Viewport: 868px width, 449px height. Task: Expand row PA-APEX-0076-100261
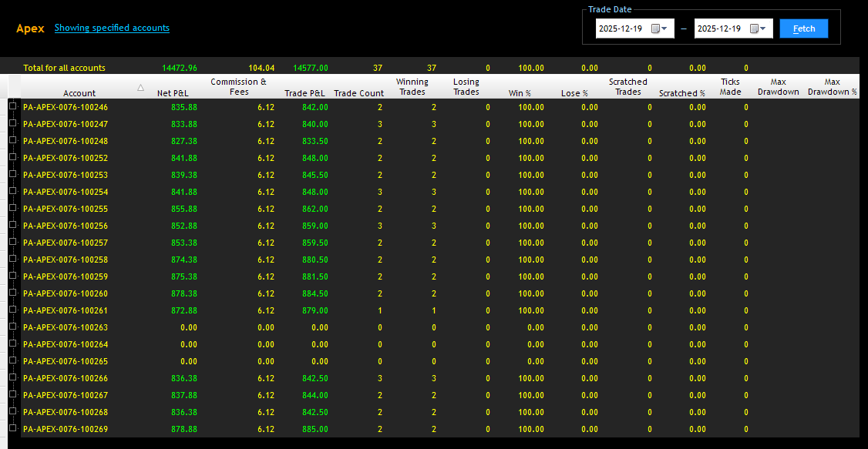[12, 310]
